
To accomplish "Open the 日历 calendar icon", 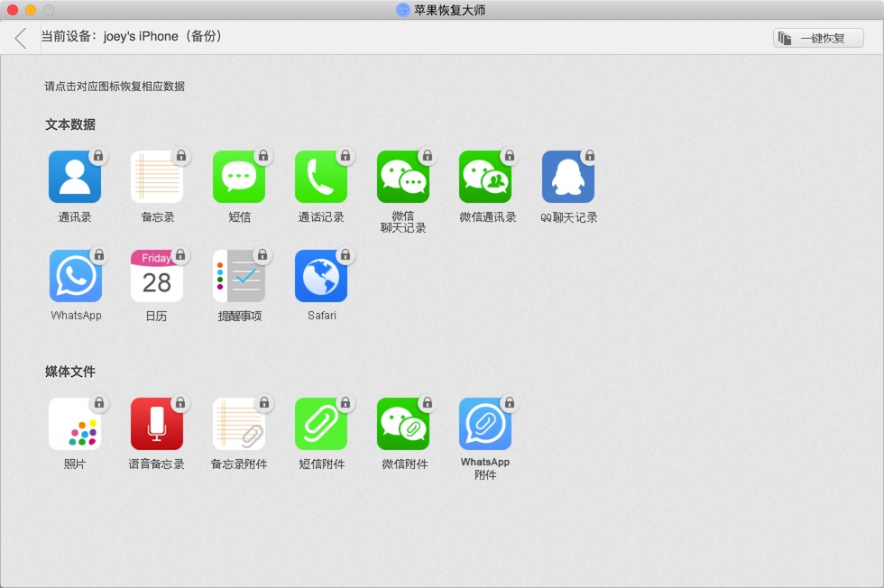I will coord(157,276).
